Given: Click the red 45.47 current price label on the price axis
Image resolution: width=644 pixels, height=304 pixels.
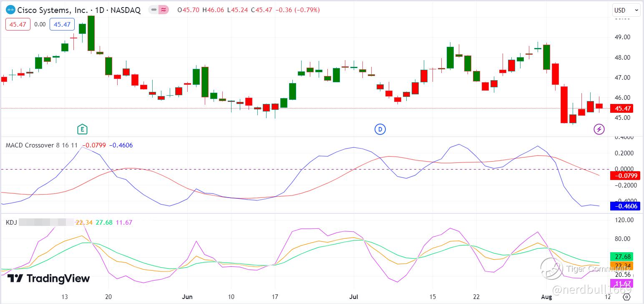Looking at the screenshot, I should [x=621, y=109].
